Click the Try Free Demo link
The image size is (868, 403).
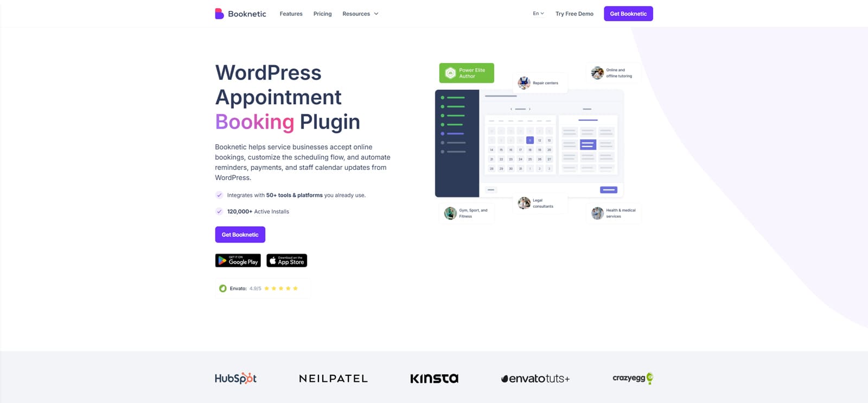(x=575, y=14)
